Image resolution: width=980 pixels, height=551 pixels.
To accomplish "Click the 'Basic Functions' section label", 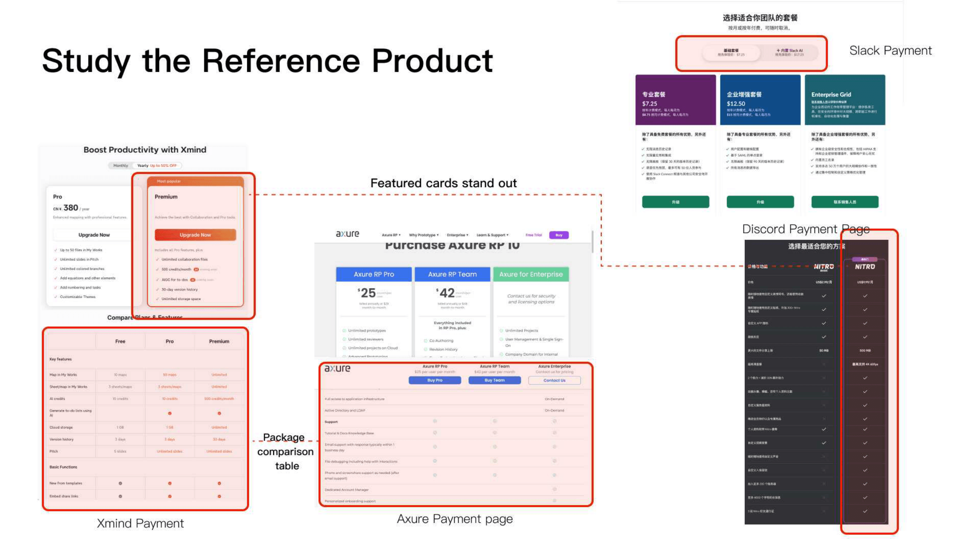I will (63, 467).
